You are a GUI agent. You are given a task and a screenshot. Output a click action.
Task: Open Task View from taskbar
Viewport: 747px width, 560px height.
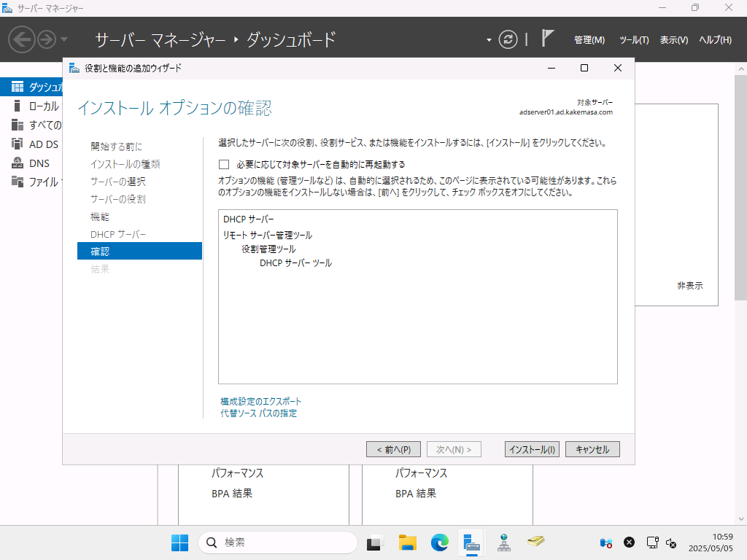coord(375,542)
